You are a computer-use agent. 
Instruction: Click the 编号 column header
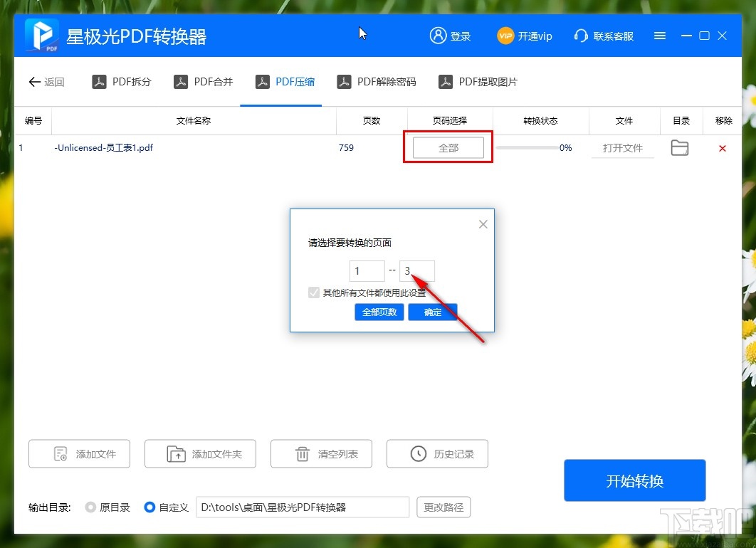(33, 120)
